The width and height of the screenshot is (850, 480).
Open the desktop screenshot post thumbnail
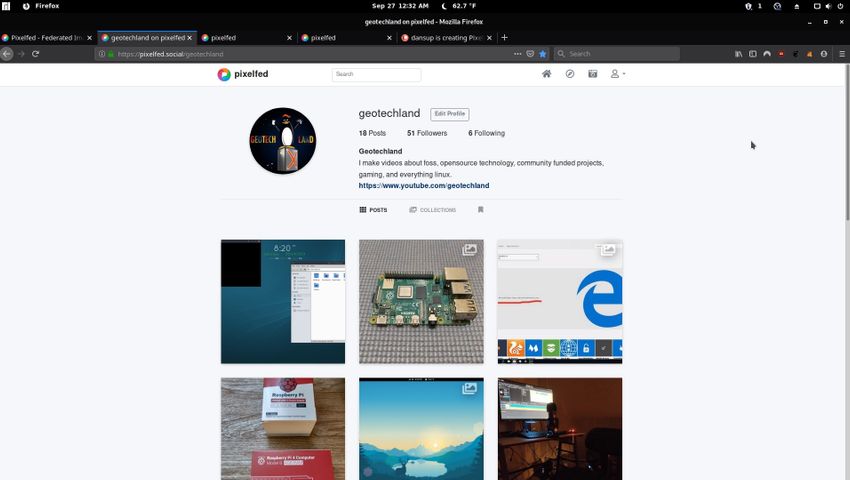click(282, 302)
